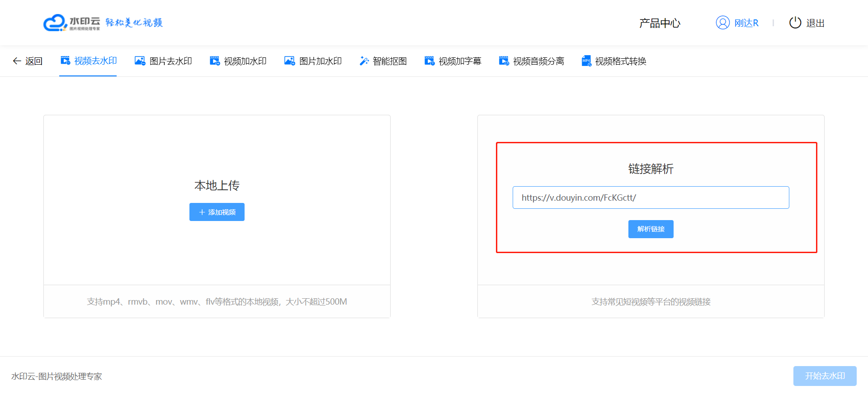Switch to the 图片去水印 tab

coord(164,61)
